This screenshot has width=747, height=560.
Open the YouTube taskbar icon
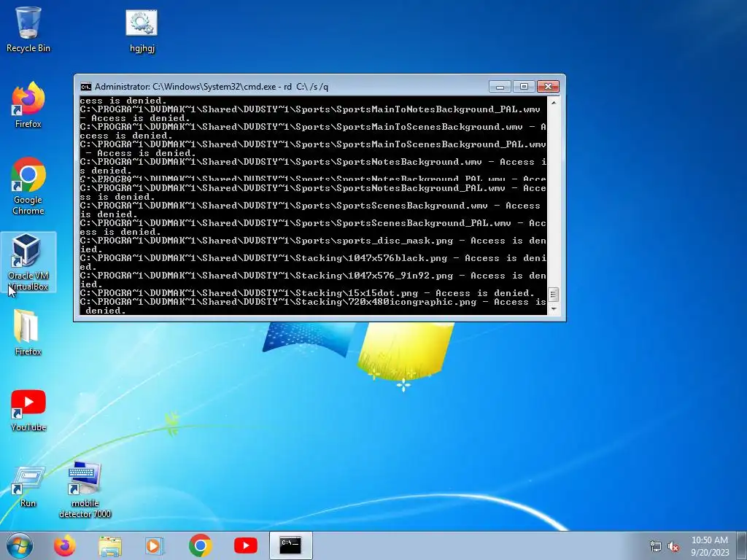(x=246, y=545)
